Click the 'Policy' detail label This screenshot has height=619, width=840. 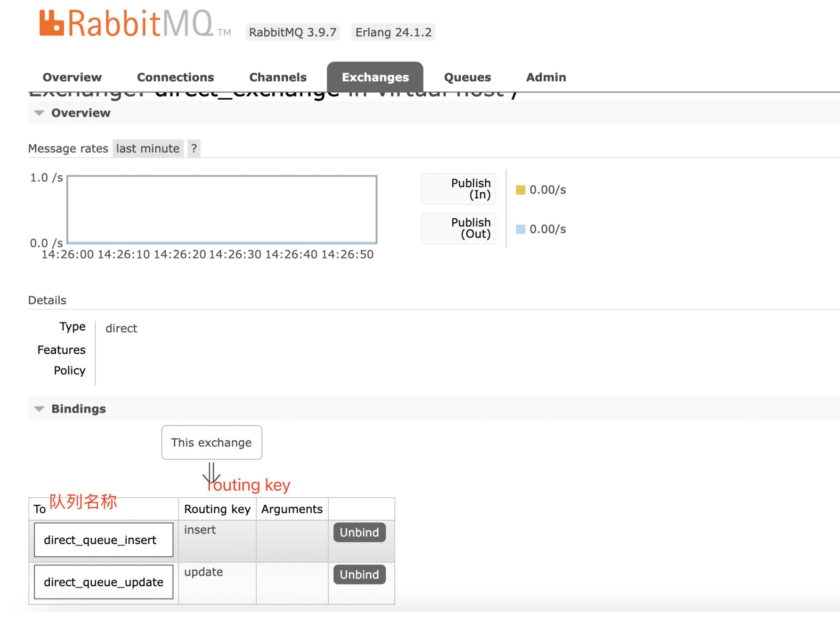coord(69,371)
